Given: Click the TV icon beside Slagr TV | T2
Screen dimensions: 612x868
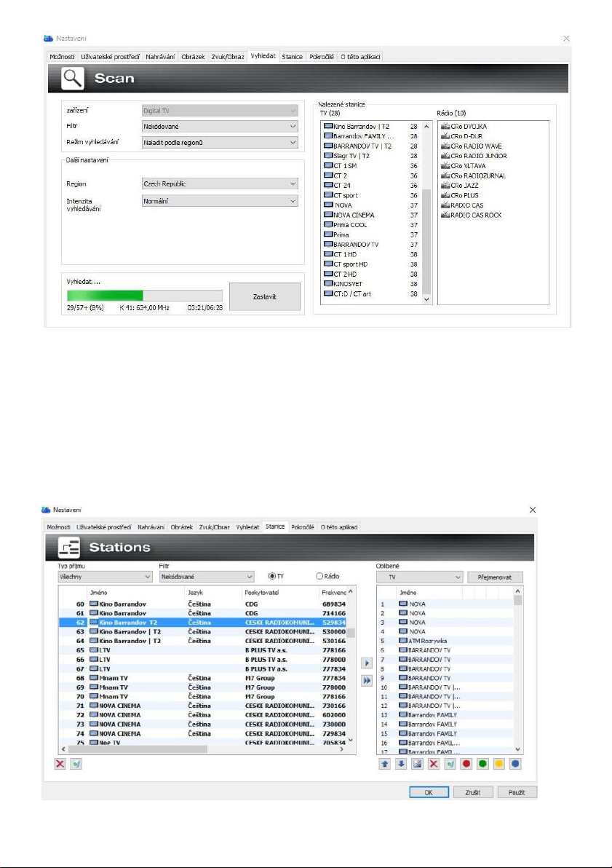Looking at the screenshot, I should pos(328,156).
